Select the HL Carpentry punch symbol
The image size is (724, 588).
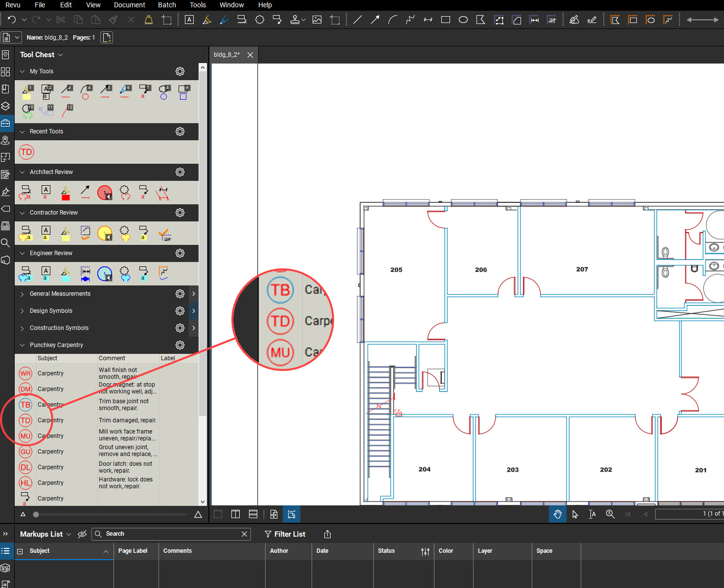pos(25,483)
